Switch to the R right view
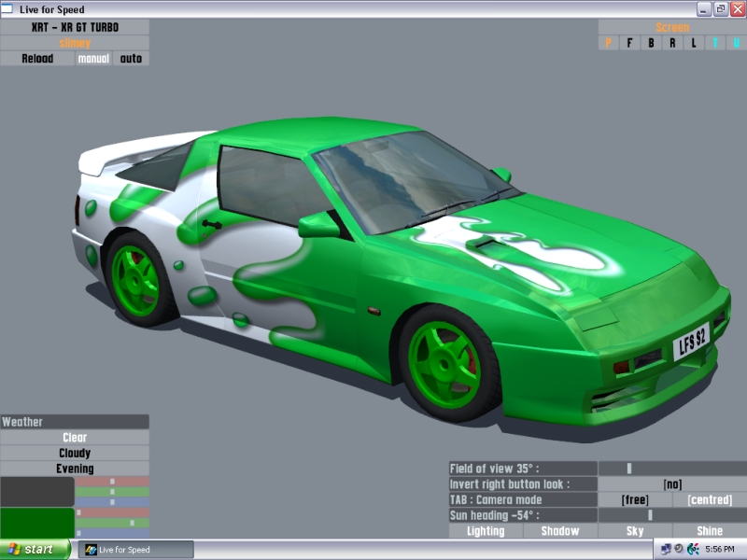Image resolution: width=747 pixels, height=560 pixels. (x=672, y=43)
